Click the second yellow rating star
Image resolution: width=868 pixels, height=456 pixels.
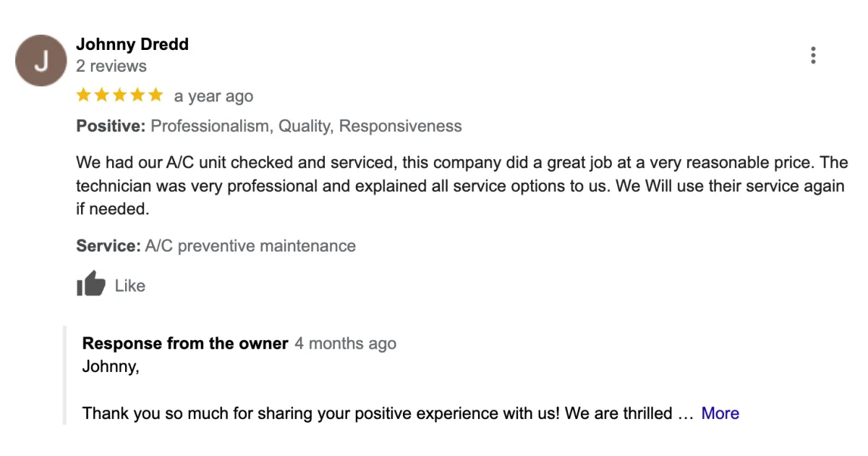click(x=102, y=95)
